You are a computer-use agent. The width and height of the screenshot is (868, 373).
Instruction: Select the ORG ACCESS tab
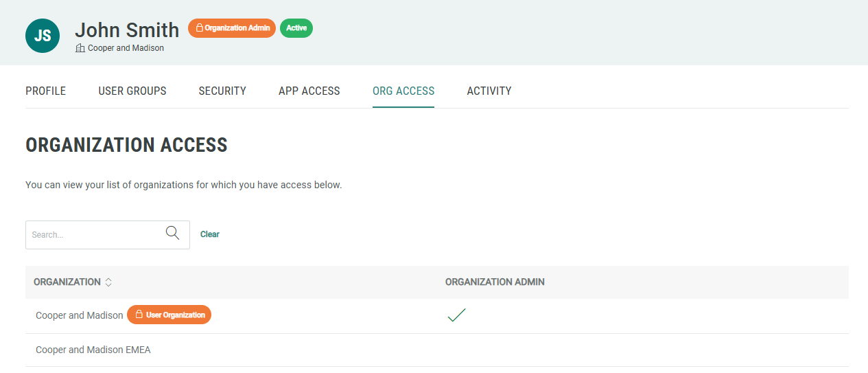[403, 91]
